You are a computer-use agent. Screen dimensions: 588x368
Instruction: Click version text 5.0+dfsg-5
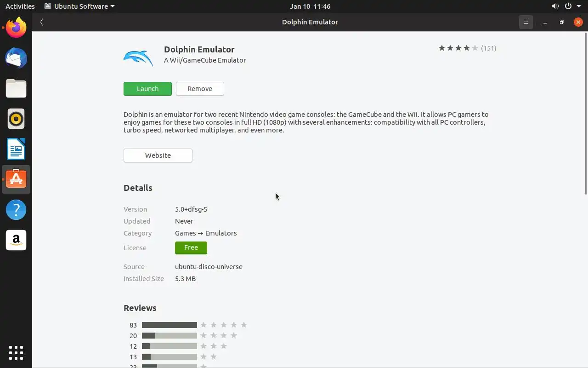(x=191, y=209)
